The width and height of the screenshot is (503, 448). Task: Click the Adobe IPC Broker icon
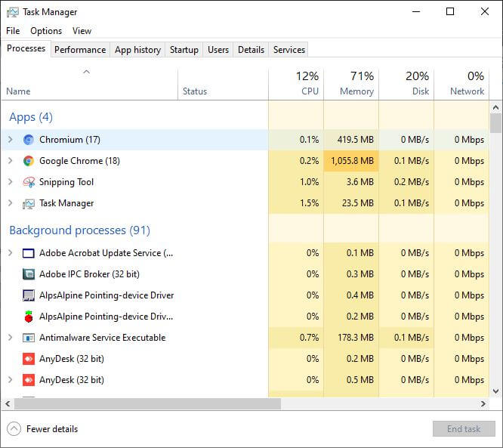click(x=29, y=274)
